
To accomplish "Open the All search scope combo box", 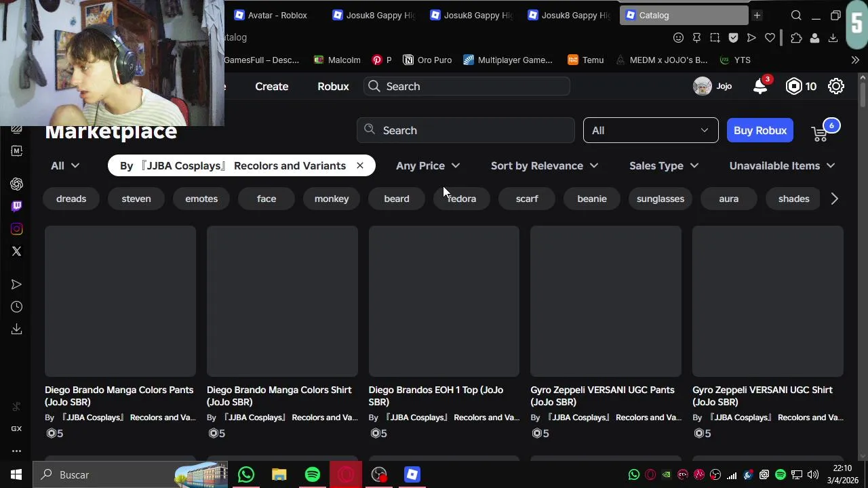I will coord(650,130).
